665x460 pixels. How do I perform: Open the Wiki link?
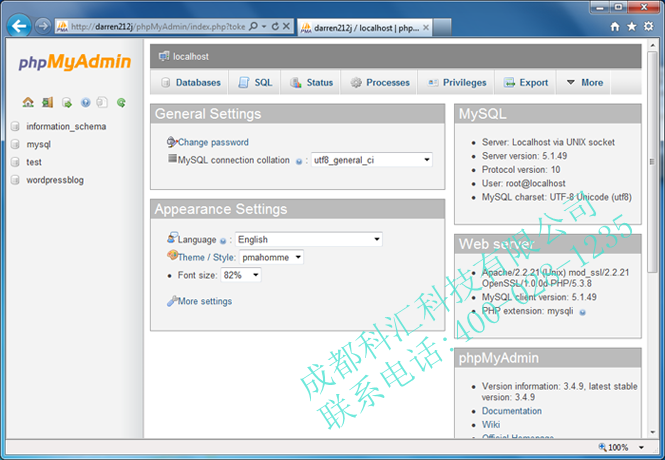(x=491, y=424)
